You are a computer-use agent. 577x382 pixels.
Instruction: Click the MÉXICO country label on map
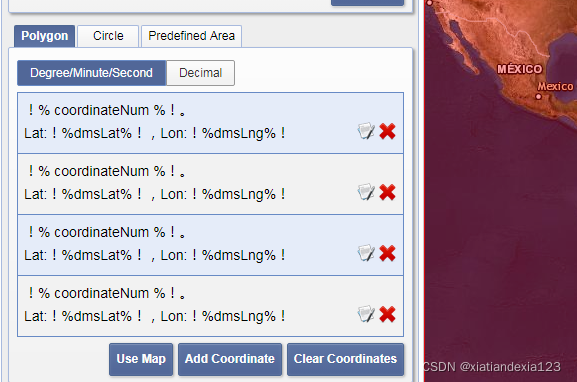tap(520, 69)
